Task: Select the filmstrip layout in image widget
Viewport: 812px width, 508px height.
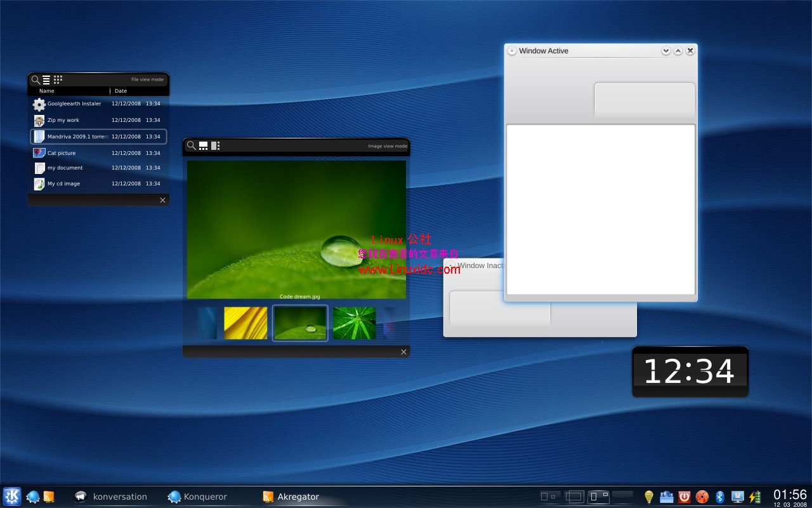Action: coord(214,146)
